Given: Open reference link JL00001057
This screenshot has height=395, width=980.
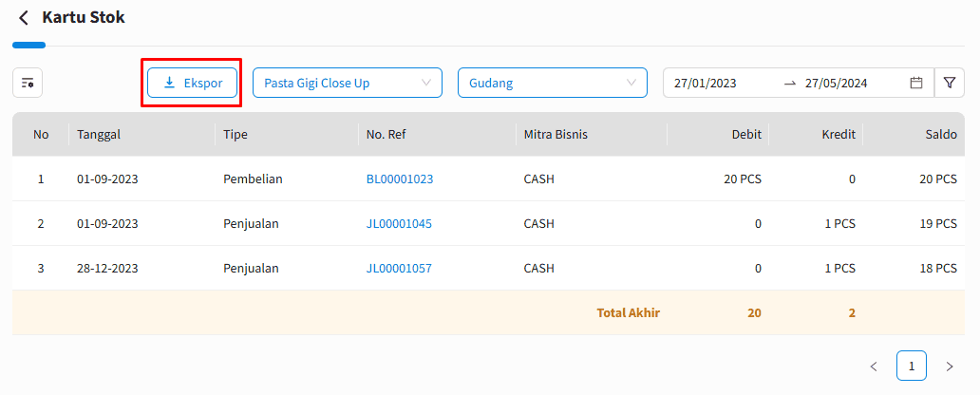Looking at the screenshot, I should (x=399, y=269).
